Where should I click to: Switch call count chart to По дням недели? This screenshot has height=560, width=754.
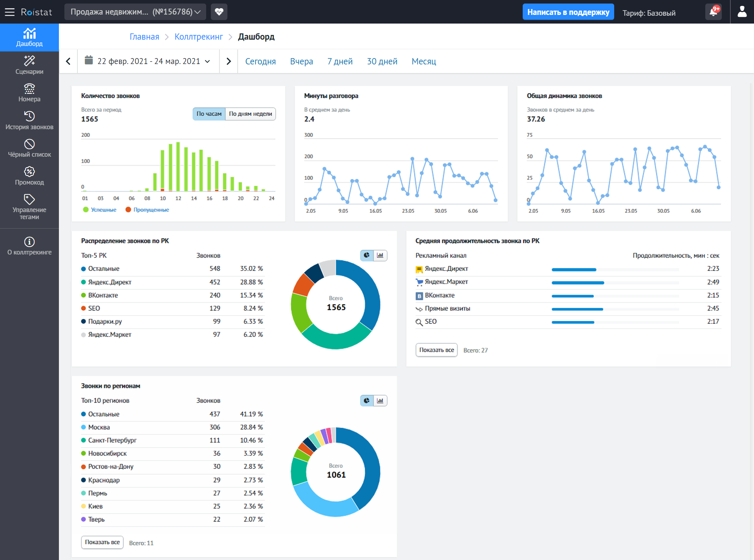click(x=250, y=114)
